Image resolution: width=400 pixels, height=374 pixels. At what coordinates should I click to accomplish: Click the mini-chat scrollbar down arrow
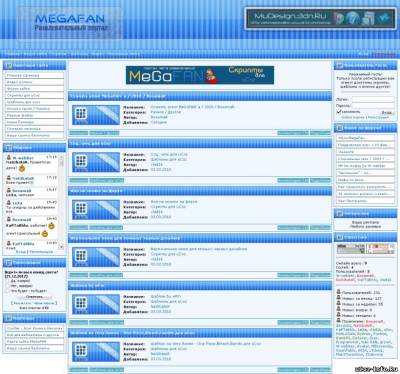coord(61,247)
